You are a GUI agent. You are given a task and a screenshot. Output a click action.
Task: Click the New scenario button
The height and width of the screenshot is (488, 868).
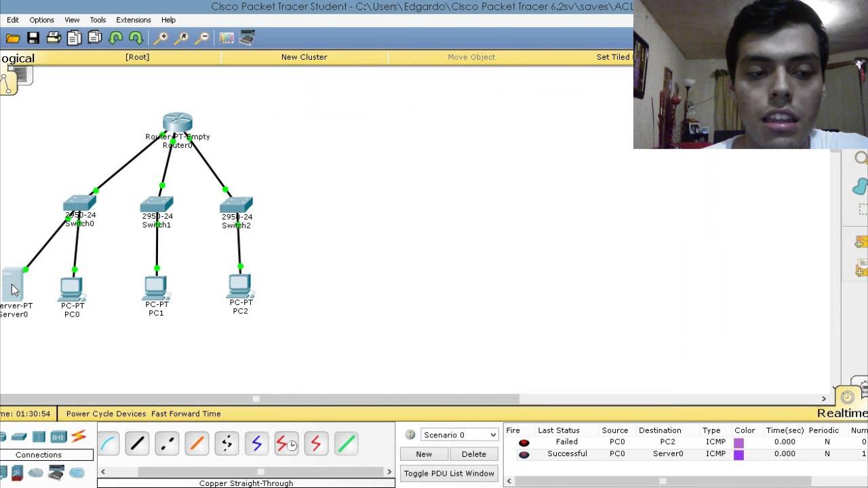[424, 454]
